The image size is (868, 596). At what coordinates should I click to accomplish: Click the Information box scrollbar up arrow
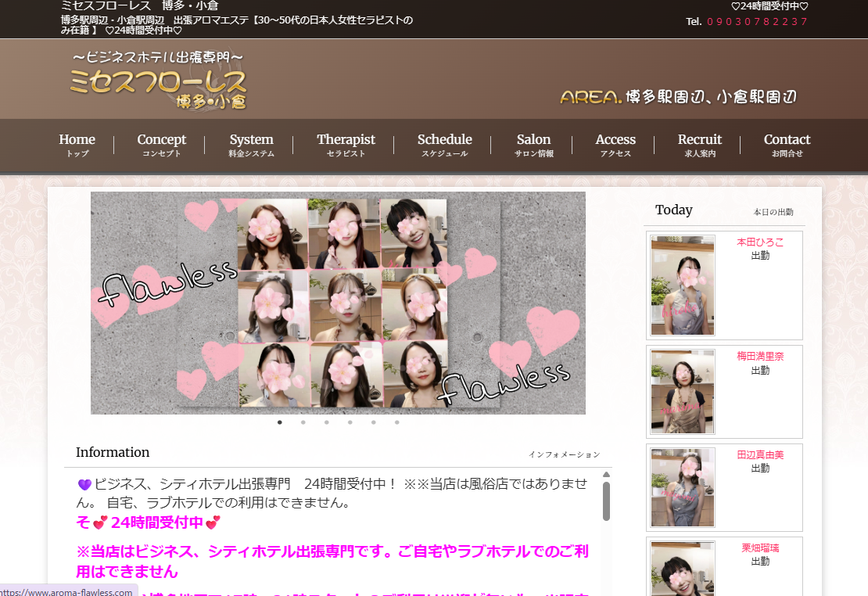606,475
